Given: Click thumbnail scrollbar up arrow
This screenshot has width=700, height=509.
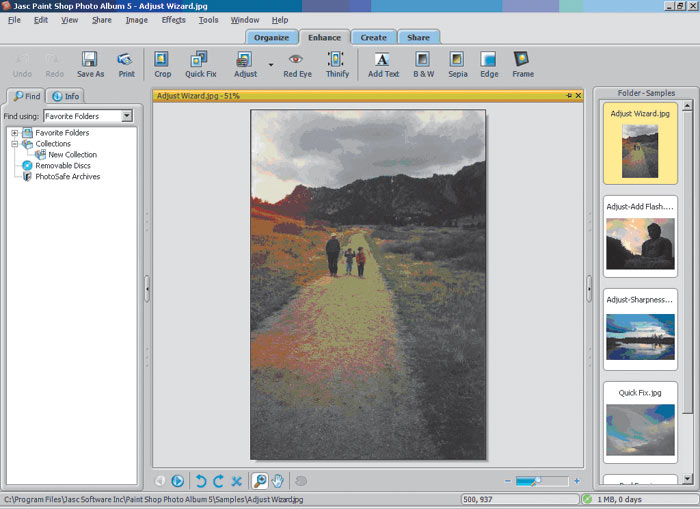Looking at the screenshot, I should 687,106.
